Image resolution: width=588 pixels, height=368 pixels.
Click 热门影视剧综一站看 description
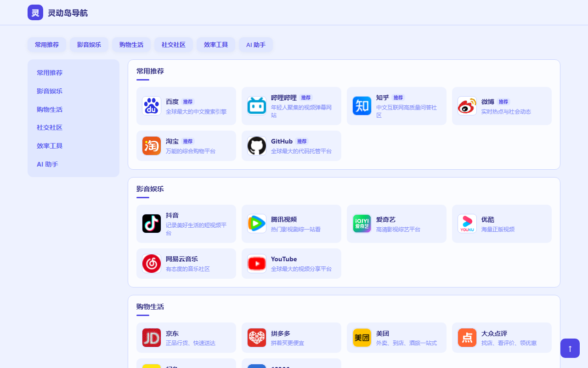(296, 229)
